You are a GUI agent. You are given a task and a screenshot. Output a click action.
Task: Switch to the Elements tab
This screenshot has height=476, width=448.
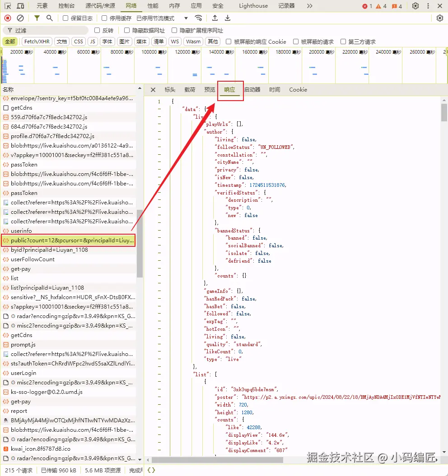[x=42, y=6]
